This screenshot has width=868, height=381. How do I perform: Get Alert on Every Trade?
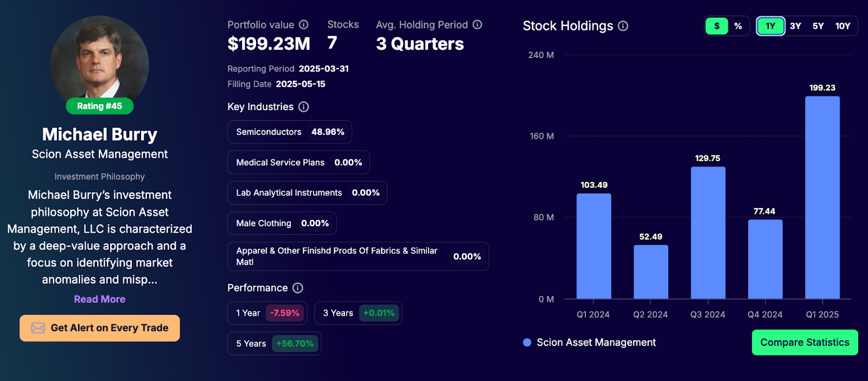tap(100, 328)
